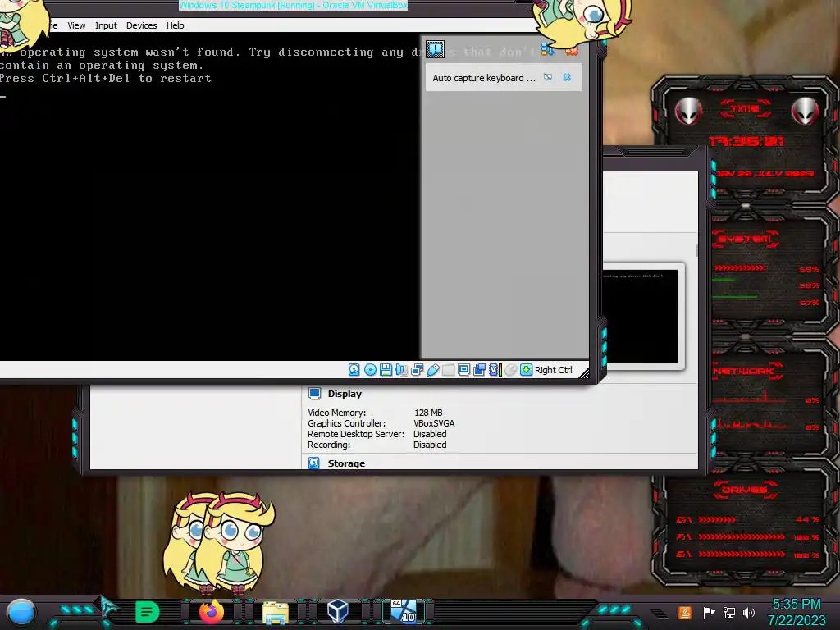Viewport: 840px width, 630px height.
Task: Click the left alien head icon on gadget
Action: click(688, 112)
